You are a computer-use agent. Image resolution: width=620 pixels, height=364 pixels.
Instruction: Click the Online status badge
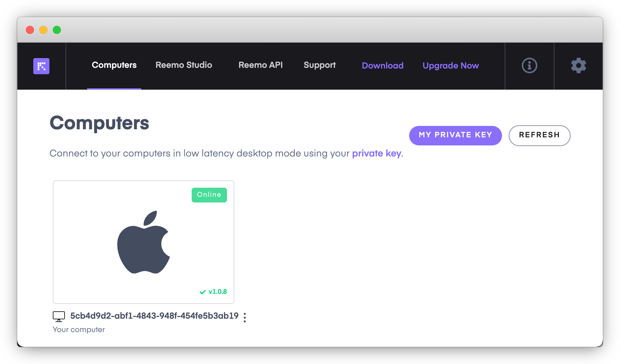click(209, 195)
